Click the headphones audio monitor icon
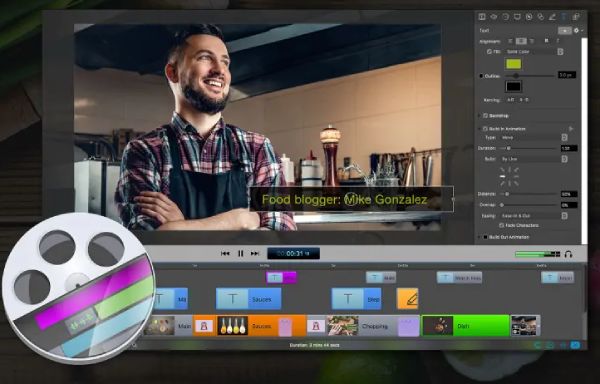Viewport: 600px width, 384px height. [568, 254]
